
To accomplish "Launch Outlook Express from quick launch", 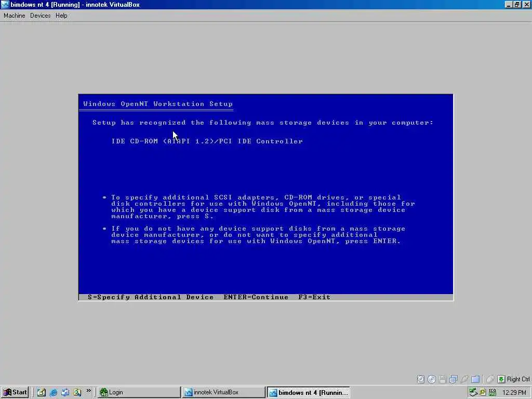I will click(x=65, y=393).
